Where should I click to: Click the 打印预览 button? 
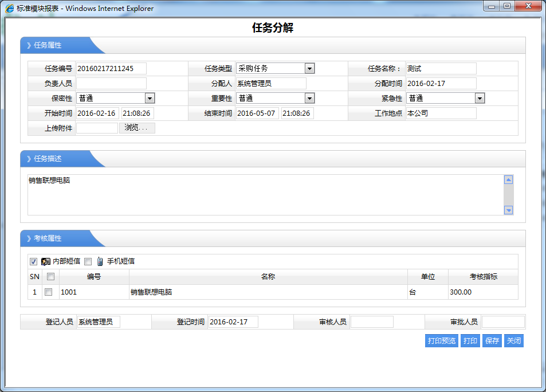[x=441, y=341]
